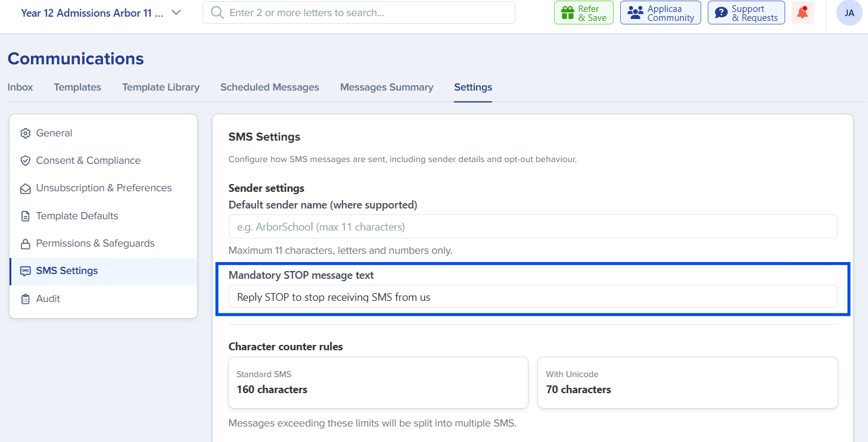Go to Scheduled Messages tab
This screenshot has height=442, width=868.
click(x=270, y=87)
